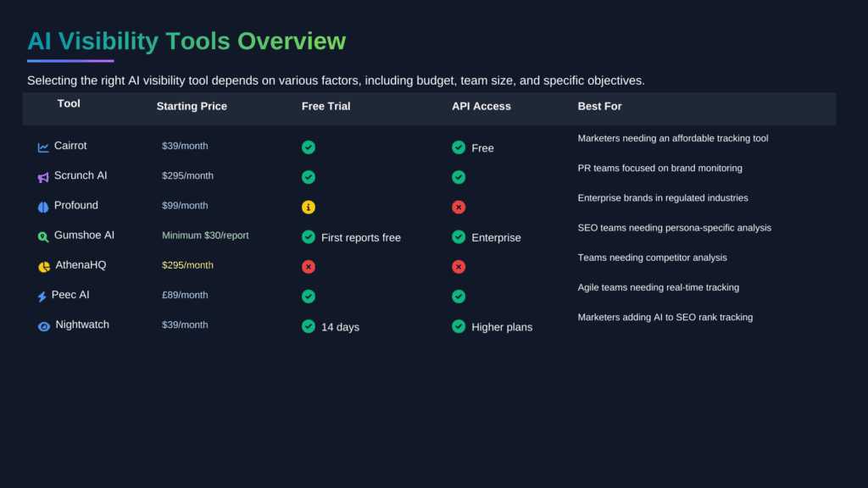This screenshot has height=488, width=868.
Task: Click the $39/month price for Nightwatch
Action: [x=185, y=324]
